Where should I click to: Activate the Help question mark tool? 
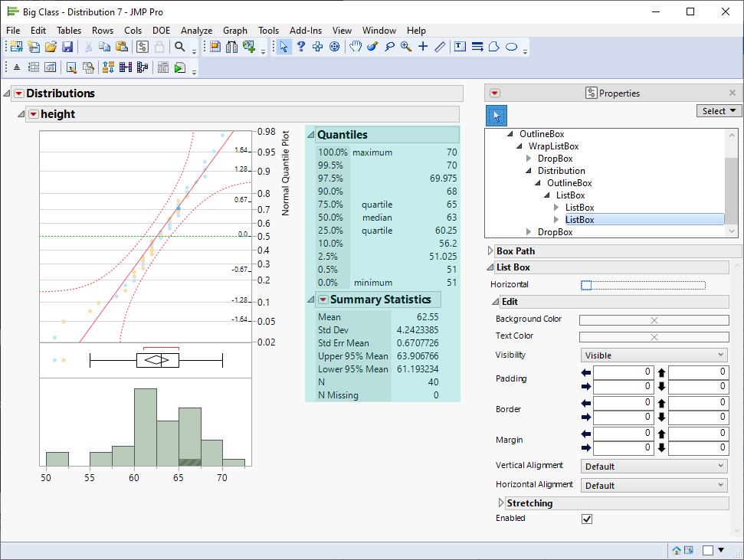pos(300,47)
